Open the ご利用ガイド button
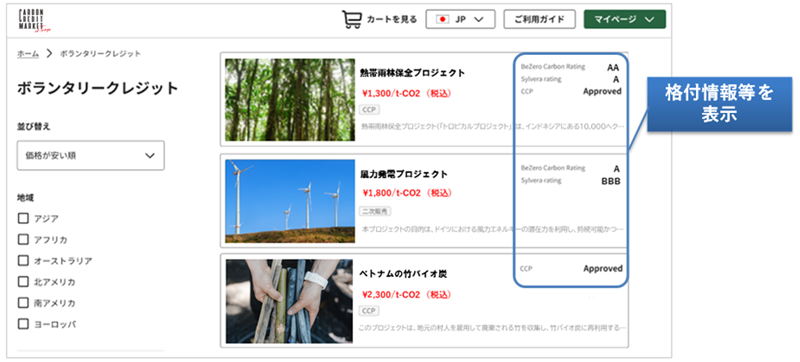Viewport: 800px width, 362px height. point(539,19)
